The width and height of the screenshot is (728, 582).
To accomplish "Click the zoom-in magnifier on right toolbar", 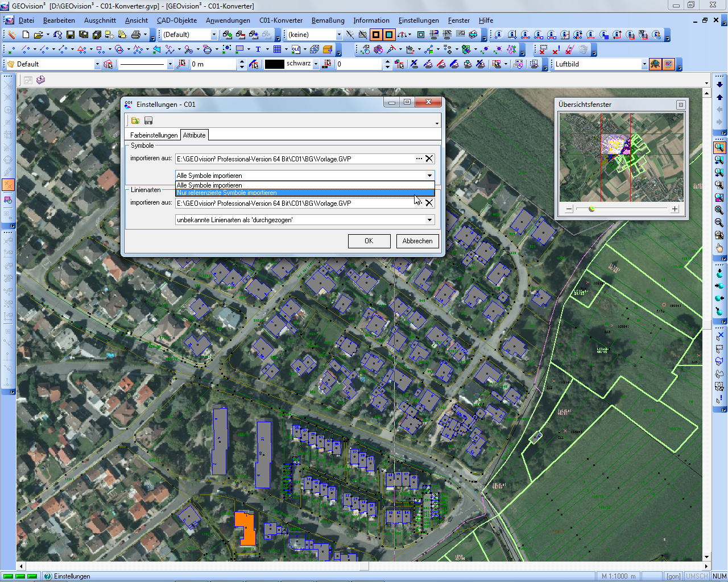I will pos(719,210).
